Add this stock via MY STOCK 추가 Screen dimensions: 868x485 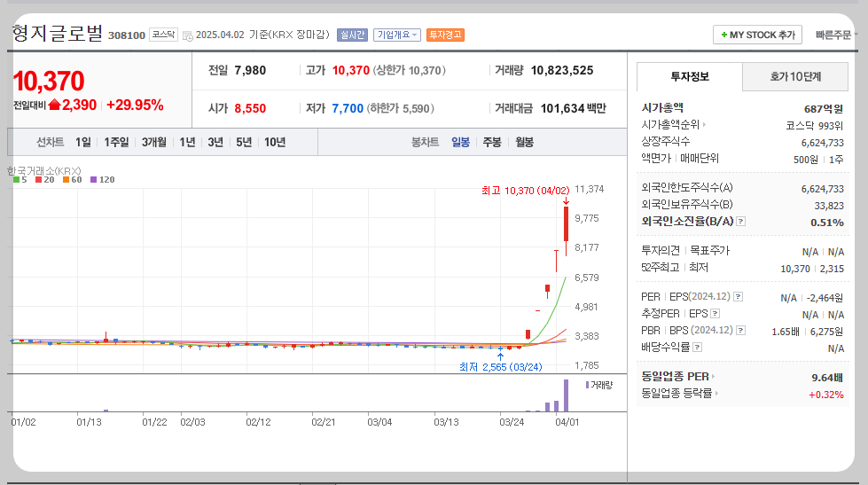757,35
